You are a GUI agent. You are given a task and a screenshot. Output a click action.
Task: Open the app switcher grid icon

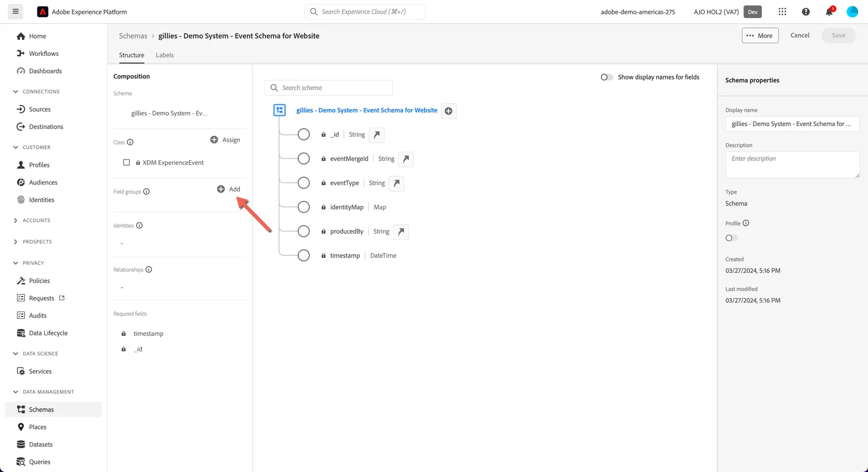(782, 12)
